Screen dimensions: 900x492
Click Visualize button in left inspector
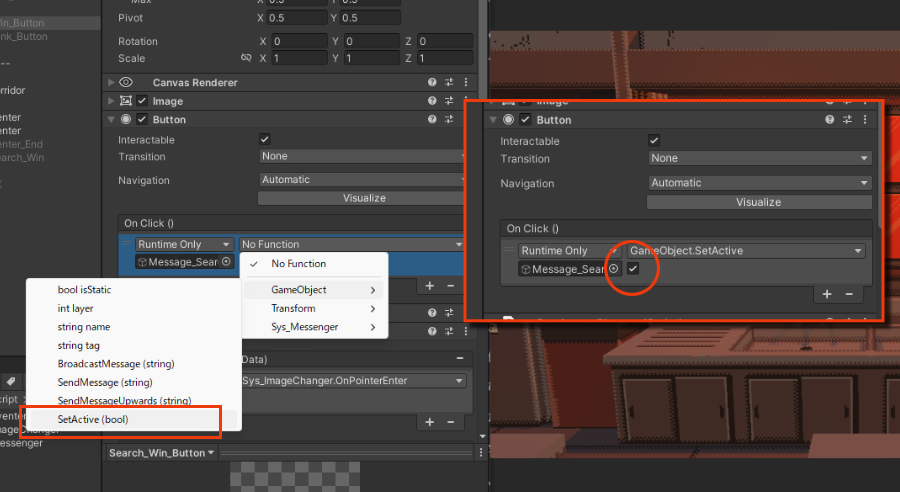tap(364, 198)
